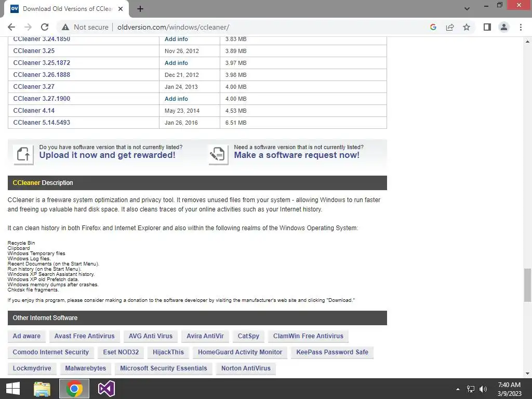
Task: Go back to the previous page
Action: (11, 27)
